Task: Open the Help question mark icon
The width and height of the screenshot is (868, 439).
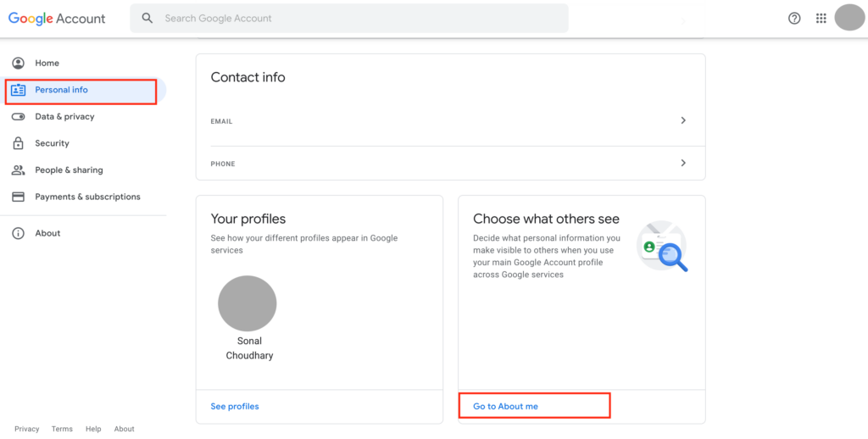Action: [x=794, y=18]
